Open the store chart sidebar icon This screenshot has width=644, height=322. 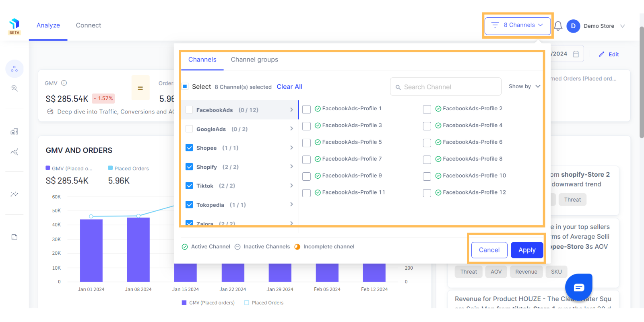[x=14, y=132]
